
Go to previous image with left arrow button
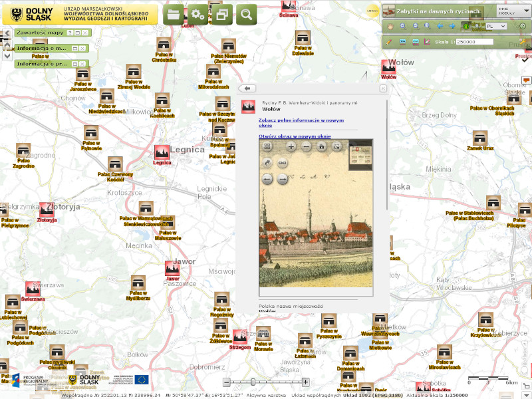coord(267,179)
